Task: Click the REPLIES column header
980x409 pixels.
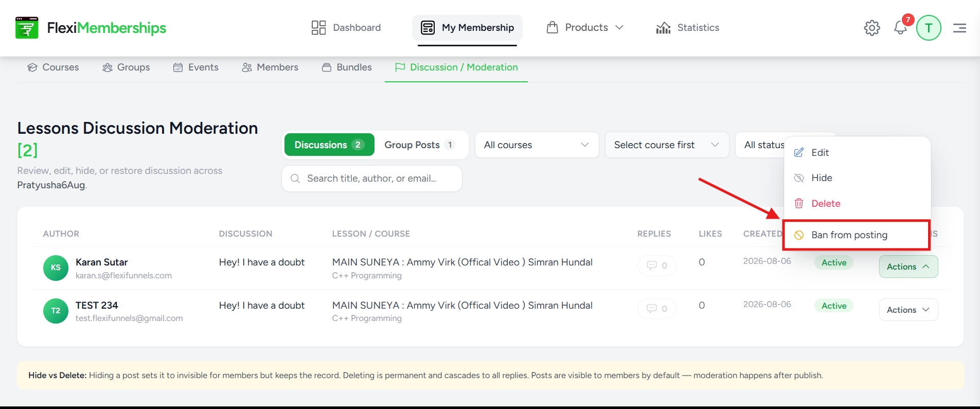Action: pos(654,234)
